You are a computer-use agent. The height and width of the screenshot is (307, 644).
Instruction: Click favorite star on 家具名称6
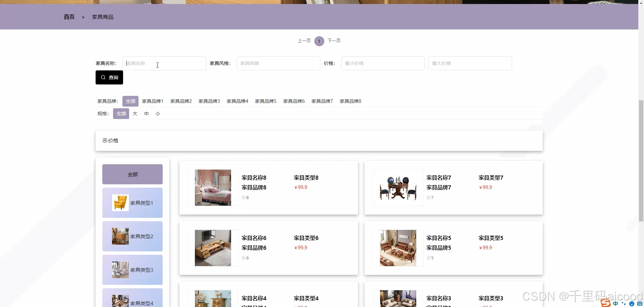pyautogui.click(x=244, y=258)
